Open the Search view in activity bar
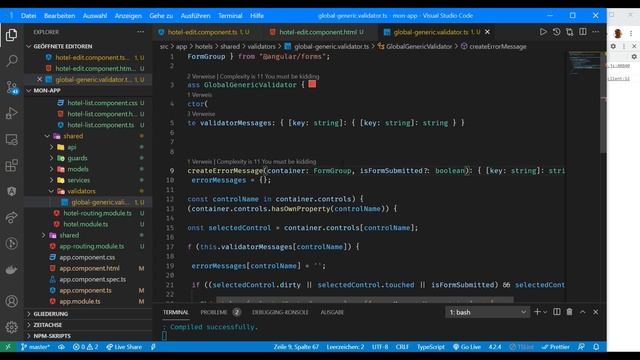Screen dimensions: 640x360 tap(11, 61)
